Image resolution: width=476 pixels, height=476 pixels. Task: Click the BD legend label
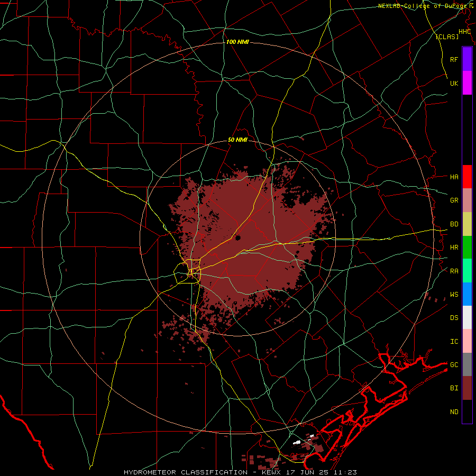(454, 224)
